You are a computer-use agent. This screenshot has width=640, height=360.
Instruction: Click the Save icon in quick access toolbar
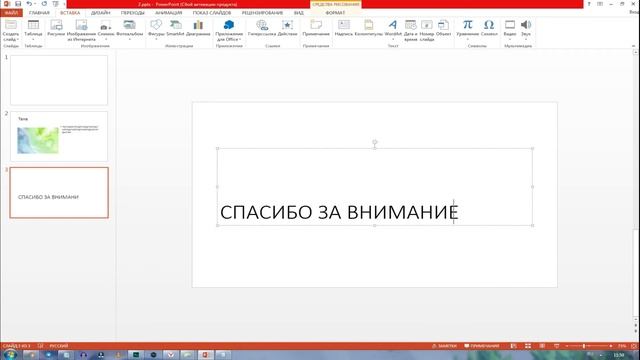tap(18, 4)
